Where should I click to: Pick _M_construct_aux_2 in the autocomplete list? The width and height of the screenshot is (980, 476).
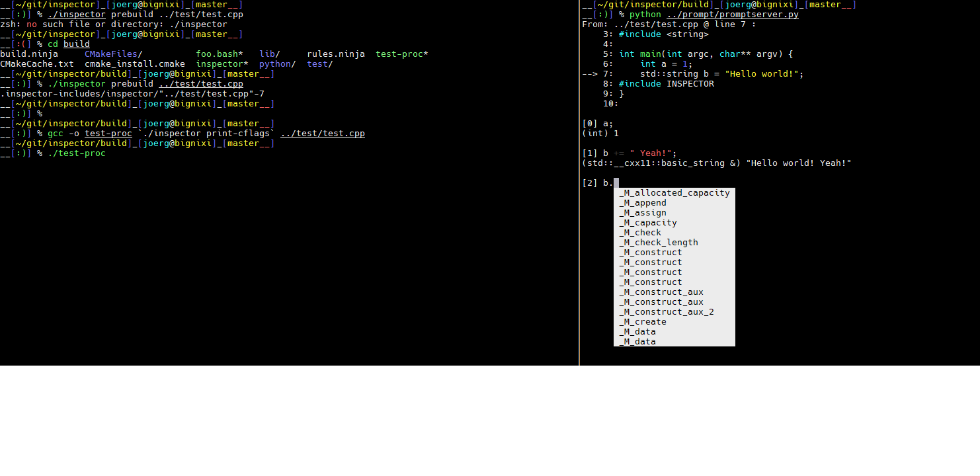[674, 312]
